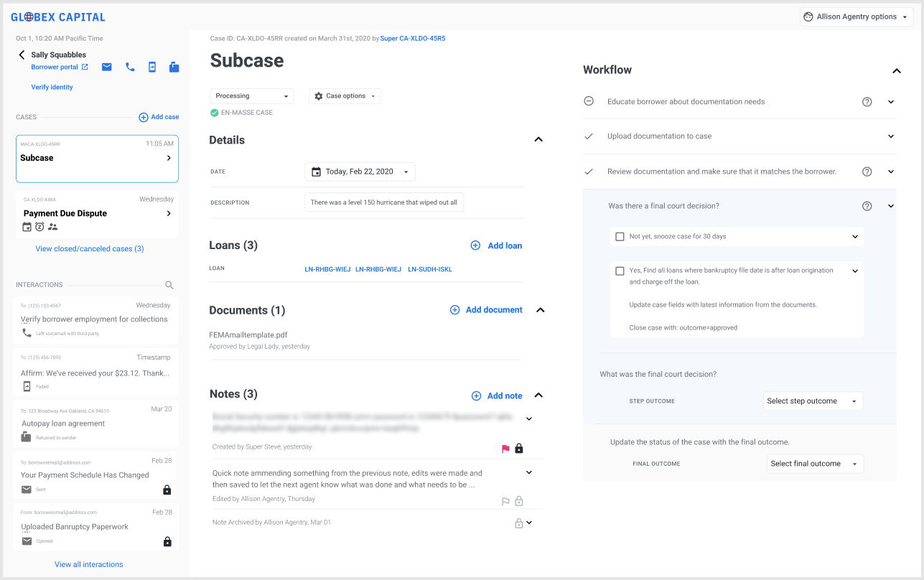This screenshot has width=924, height=580.
Task: Click the email icon beside Borrower portal
Action: point(106,67)
